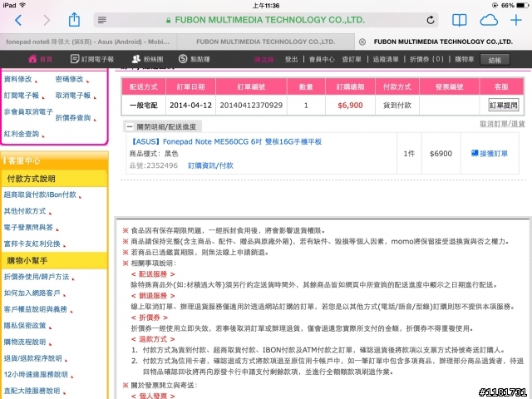Click 折價券查詢 in the sidebar
532x399 pixels.
[x=73, y=118]
